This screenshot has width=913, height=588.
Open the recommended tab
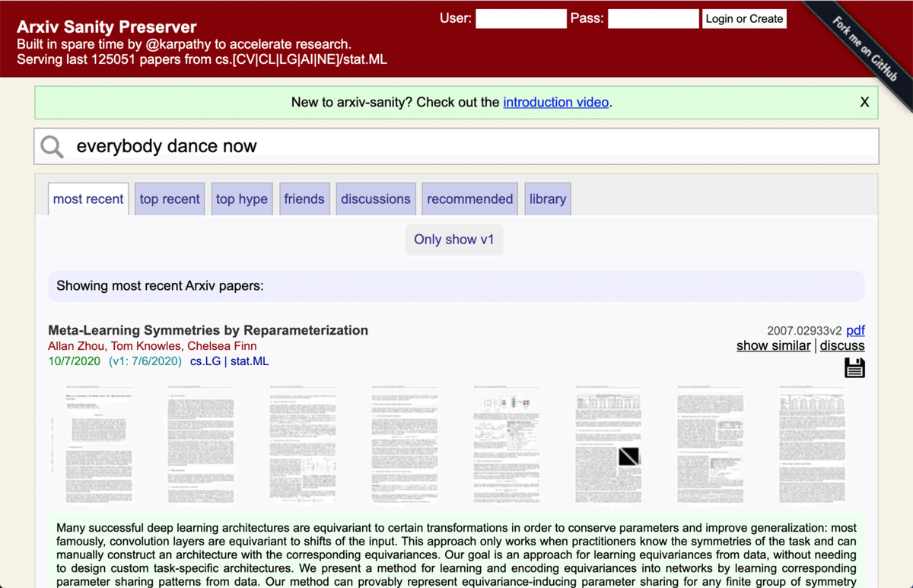[x=469, y=199]
